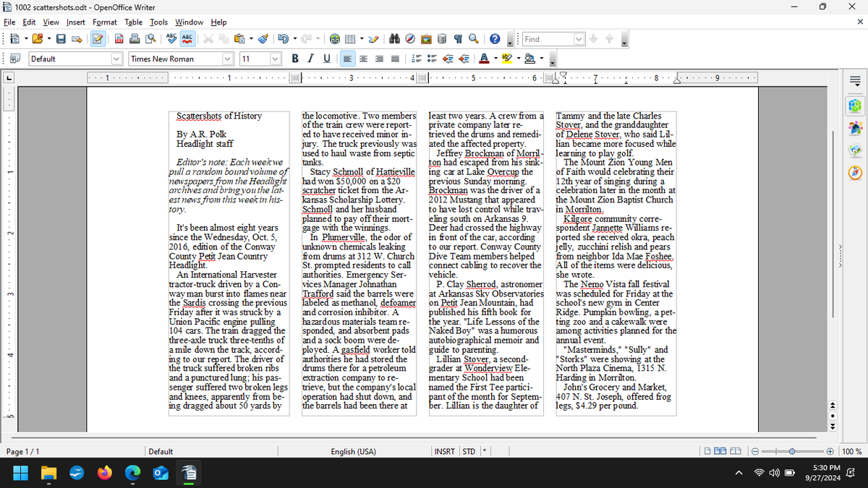Open the Zoom magnifier tool

point(473,40)
